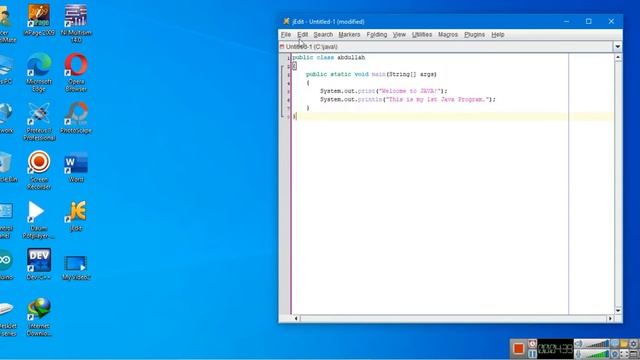Screen dimensions: 640x360
Task: Select the Microsoft Edge desktop shortcut
Action: 39,73
